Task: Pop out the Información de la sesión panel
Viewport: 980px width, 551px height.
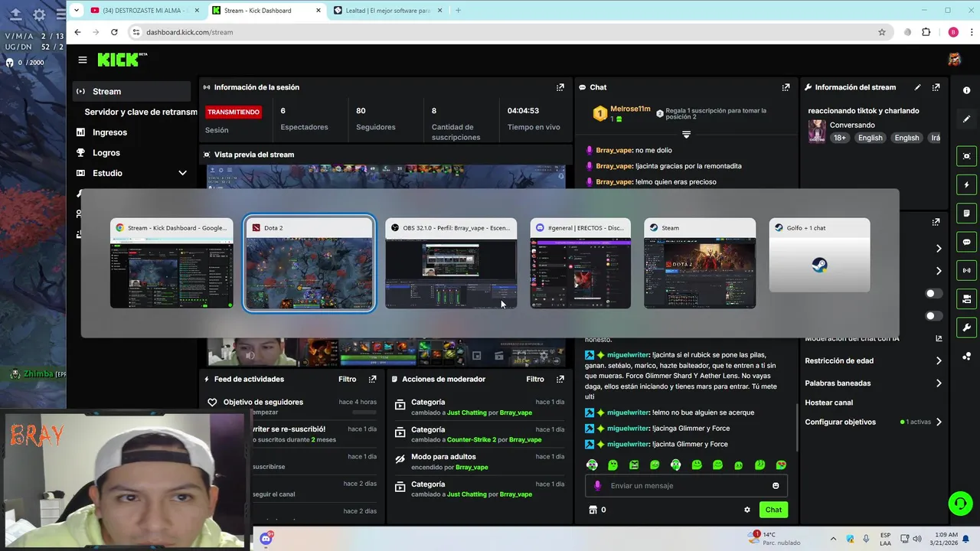Action: 560,87
